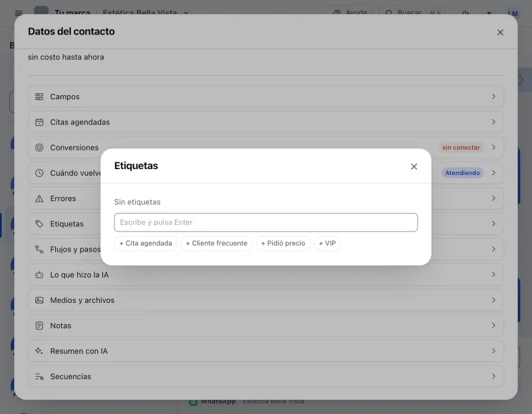Expand the Resumen con IA row chevron
The width and height of the screenshot is (532, 414).
click(493, 351)
